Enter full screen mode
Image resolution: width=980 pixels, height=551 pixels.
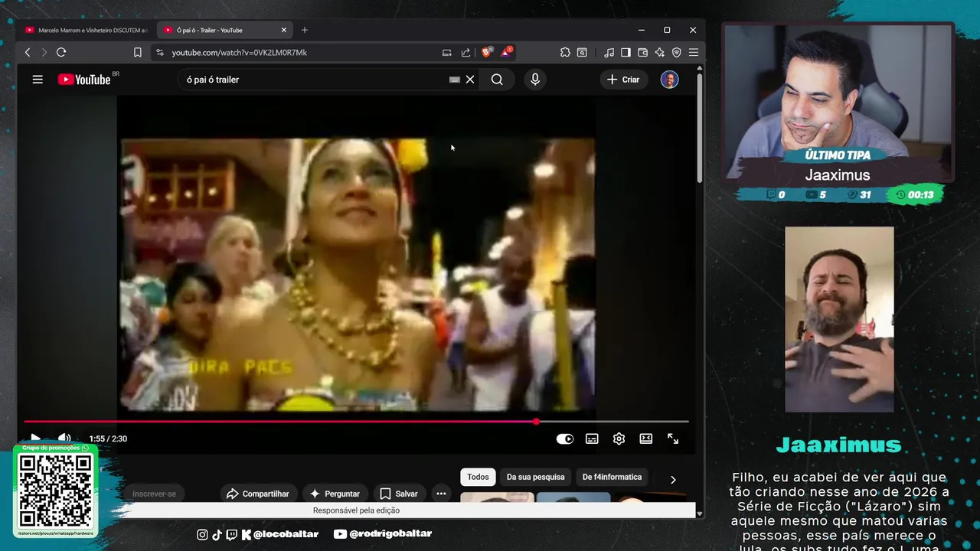coord(673,439)
